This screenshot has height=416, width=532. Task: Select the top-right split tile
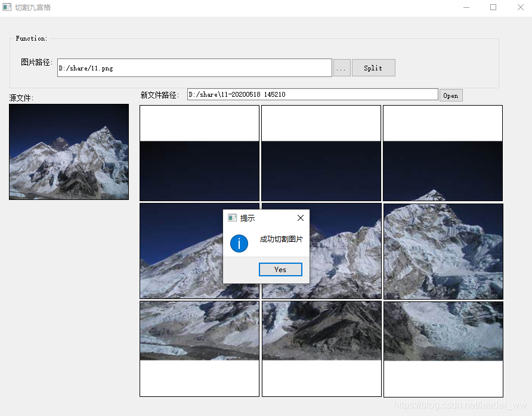tap(443, 153)
